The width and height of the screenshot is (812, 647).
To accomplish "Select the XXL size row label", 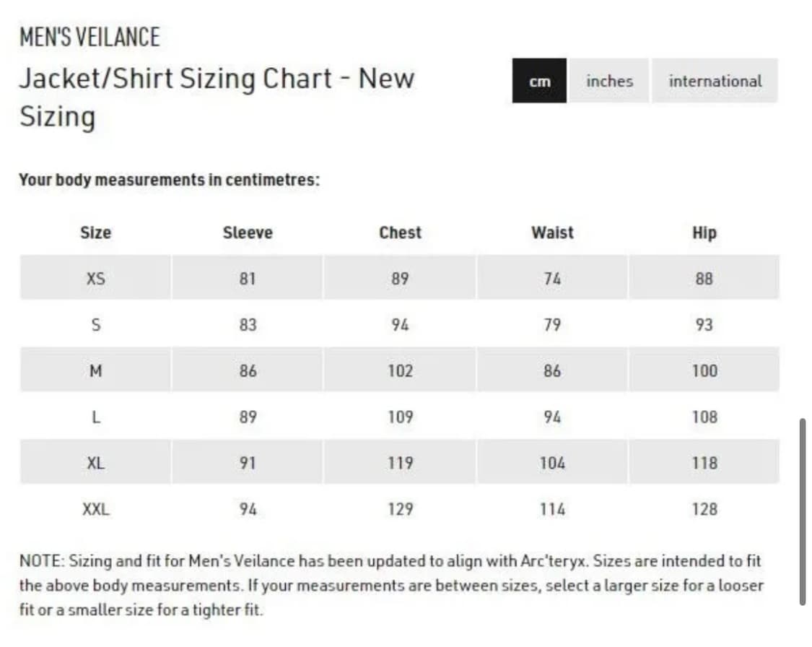I will pyautogui.click(x=95, y=509).
